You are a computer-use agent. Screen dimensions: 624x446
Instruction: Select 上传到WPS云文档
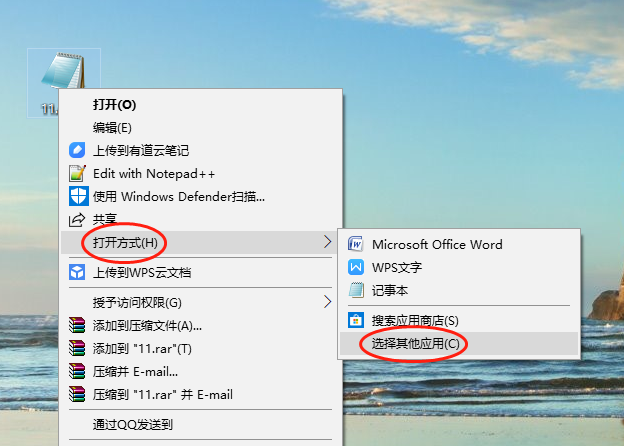click(201, 273)
